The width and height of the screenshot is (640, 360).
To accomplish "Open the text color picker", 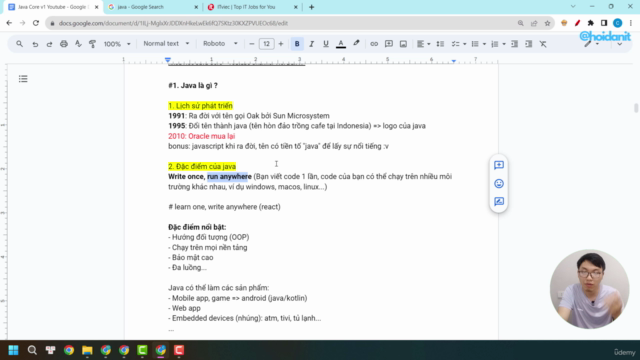I will pyautogui.click(x=341, y=44).
